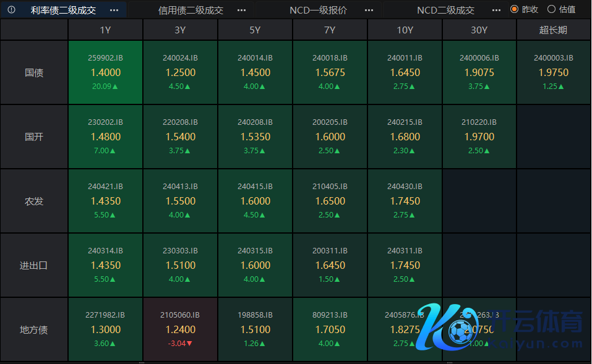The height and width of the screenshot is (364, 592).
Task: Click the 进出口 7Y cell 200311.IB
Action: click(330, 265)
